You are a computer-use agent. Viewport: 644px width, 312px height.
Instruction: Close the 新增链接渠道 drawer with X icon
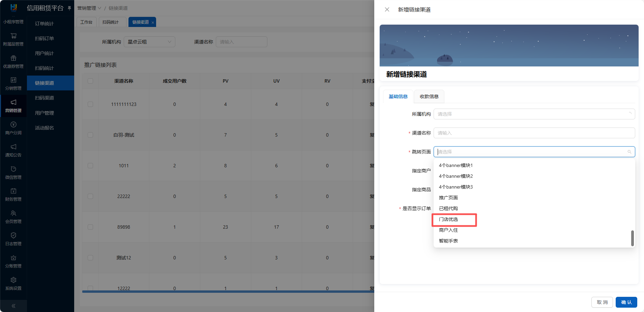pyautogui.click(x=387, y=10)
